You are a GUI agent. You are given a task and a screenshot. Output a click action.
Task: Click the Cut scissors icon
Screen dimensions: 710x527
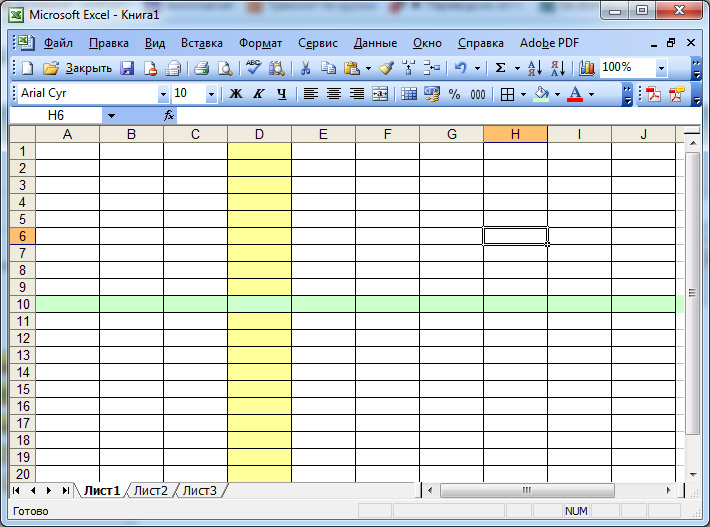304,68
